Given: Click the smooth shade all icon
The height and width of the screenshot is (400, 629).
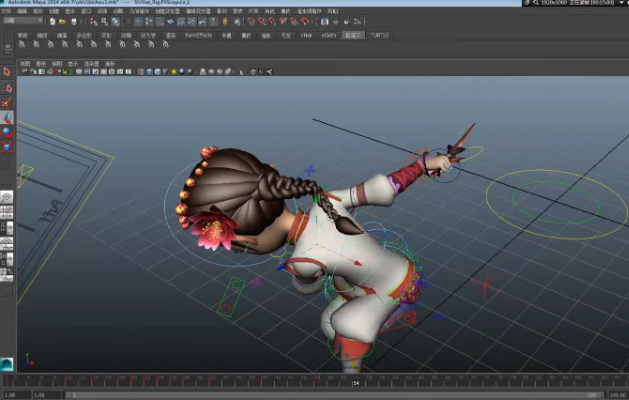Looking at the screenshot, I should tap(149, 72).
